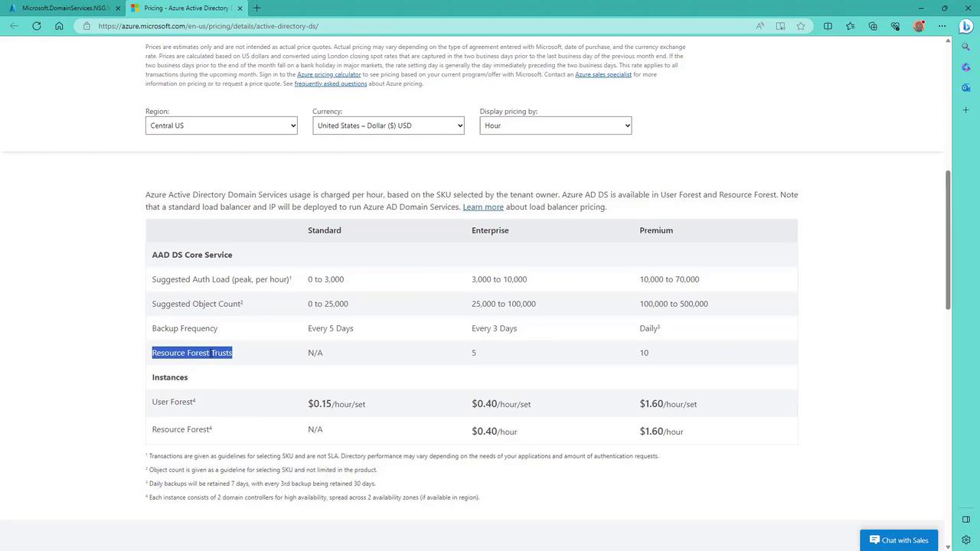Open Read Aloud from address bar
980x551 pixels.
point(760,26)
